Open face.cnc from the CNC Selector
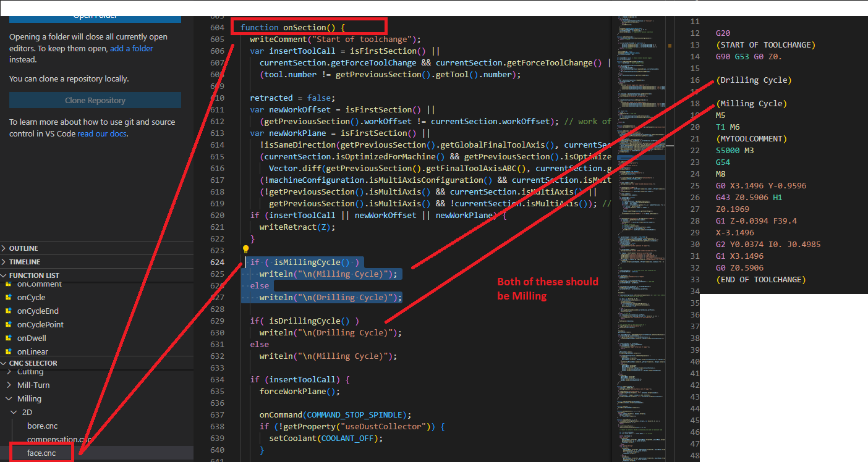Screen dimensions: 868x462 (x=41, y=452)
